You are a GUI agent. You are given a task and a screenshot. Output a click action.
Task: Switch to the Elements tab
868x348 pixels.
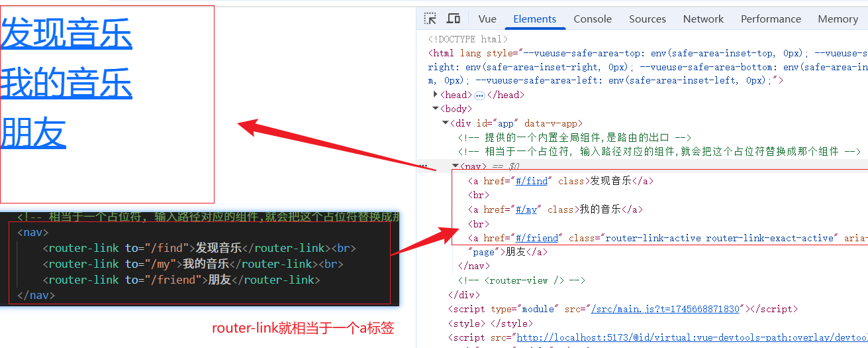point(535,19)
